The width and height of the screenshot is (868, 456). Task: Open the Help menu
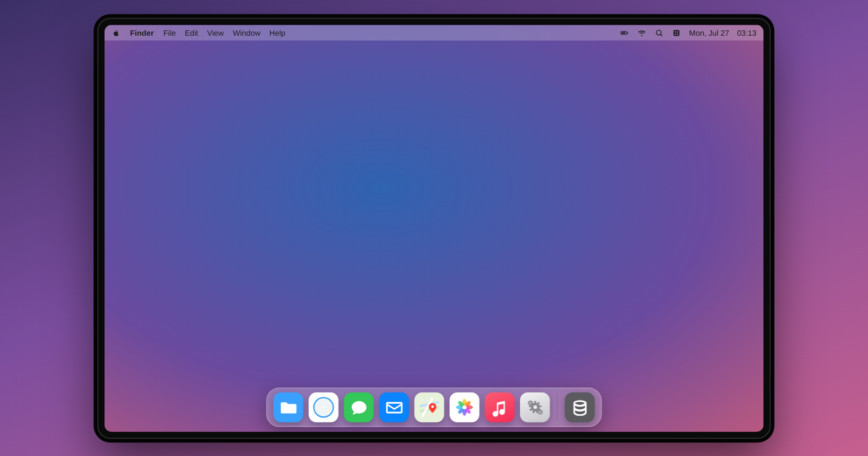click(x=277, y=33)
